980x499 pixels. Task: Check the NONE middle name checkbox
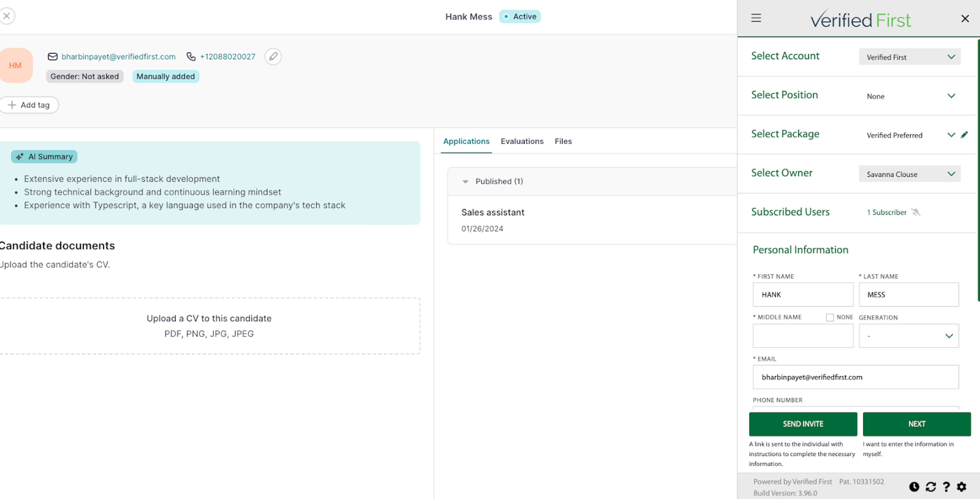830,317
